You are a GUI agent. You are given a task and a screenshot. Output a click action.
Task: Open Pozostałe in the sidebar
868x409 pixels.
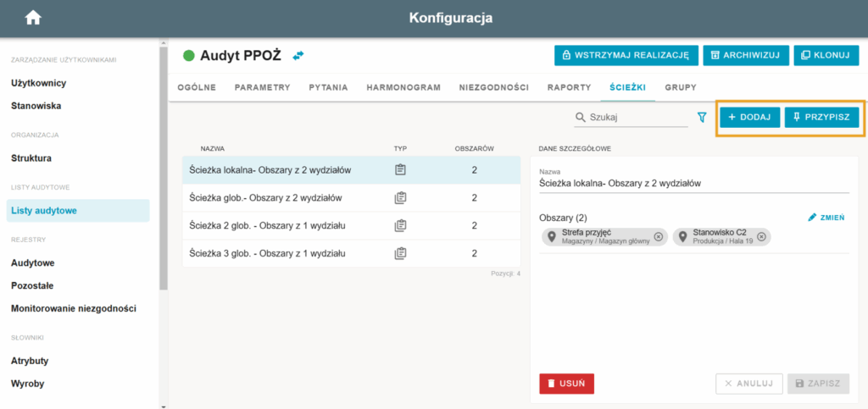pos(34,285)
